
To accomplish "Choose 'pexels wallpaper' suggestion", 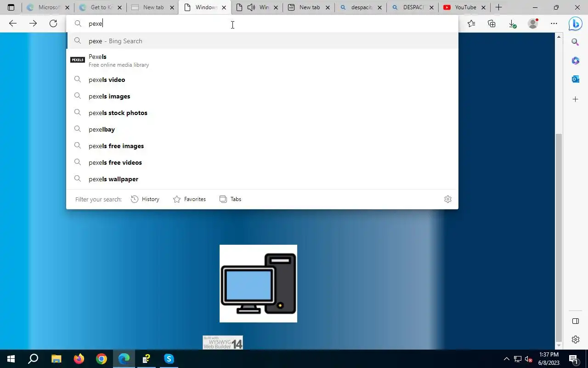I will 262,179.
